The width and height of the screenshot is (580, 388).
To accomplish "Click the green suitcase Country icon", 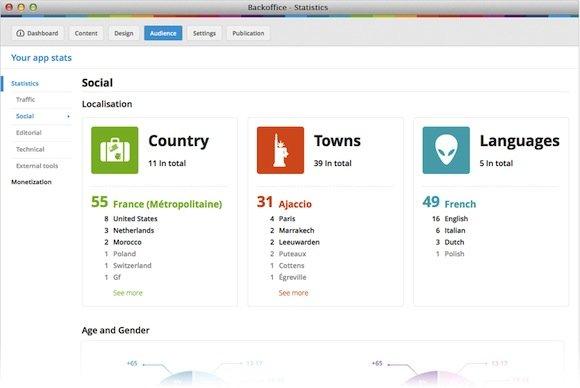I will coord(115,150).
